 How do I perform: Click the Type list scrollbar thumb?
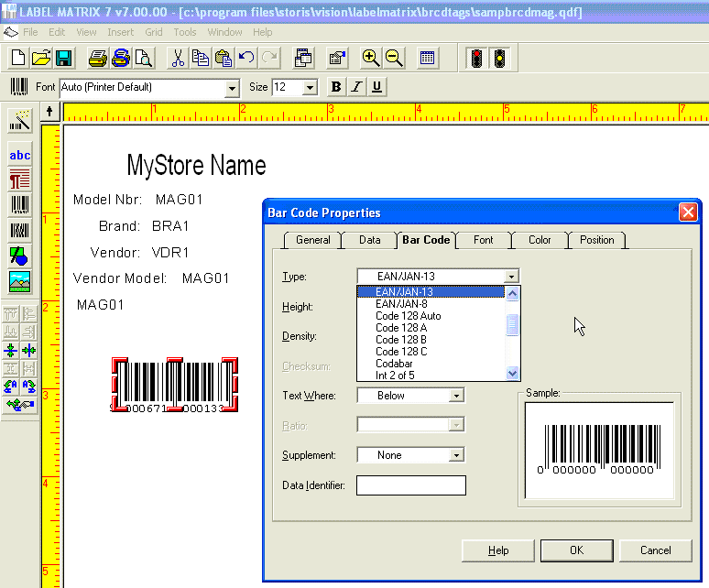pos(513,325)
